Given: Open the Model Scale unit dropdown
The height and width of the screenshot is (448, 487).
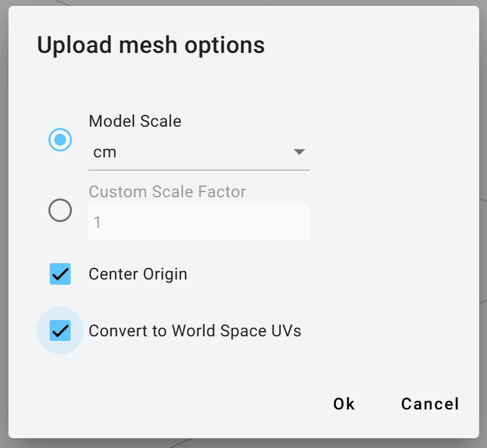Looking at the screenshot, I should 199,152.
